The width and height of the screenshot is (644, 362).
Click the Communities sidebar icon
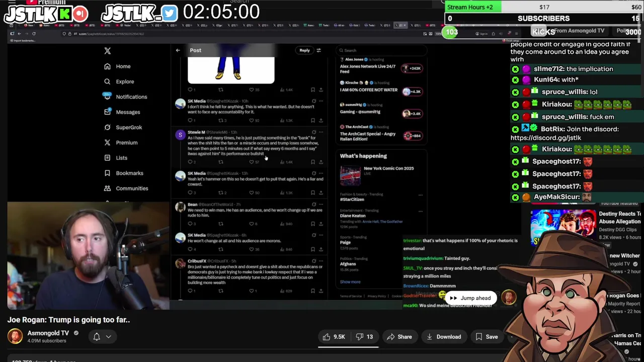click(x=107, y=188)
